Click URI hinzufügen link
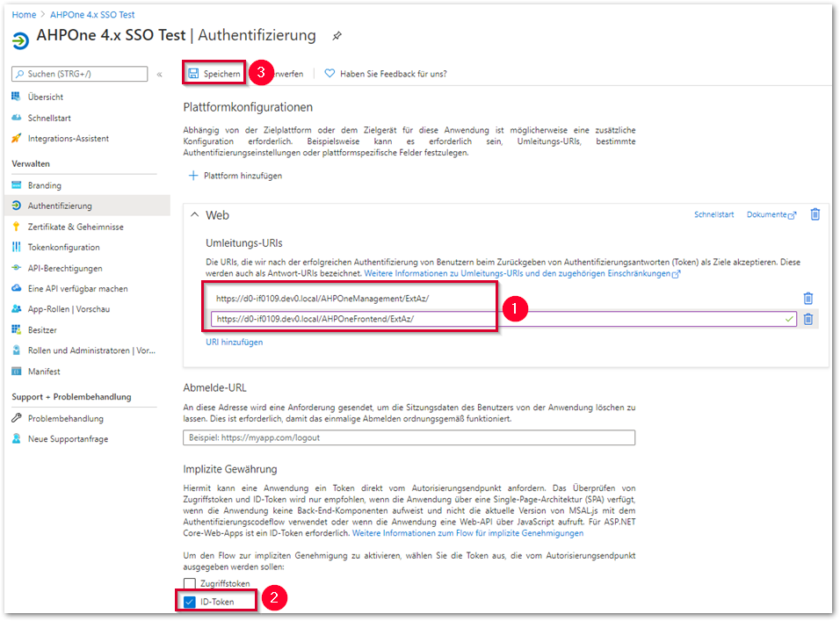The height and width of the screenshot is (621, 840). (234, 342)
